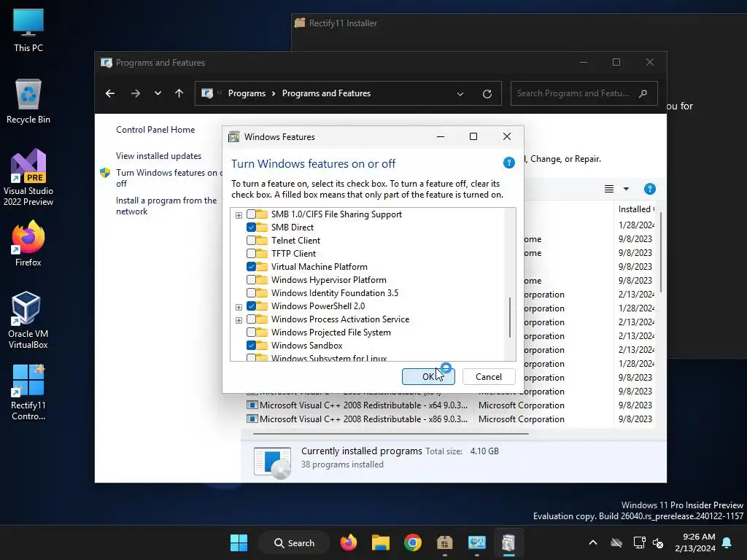Switch to Control Panel taskbar icon
Image resolution: width=747 pixels, height=560 pixels.
click(x=476, y=542)
